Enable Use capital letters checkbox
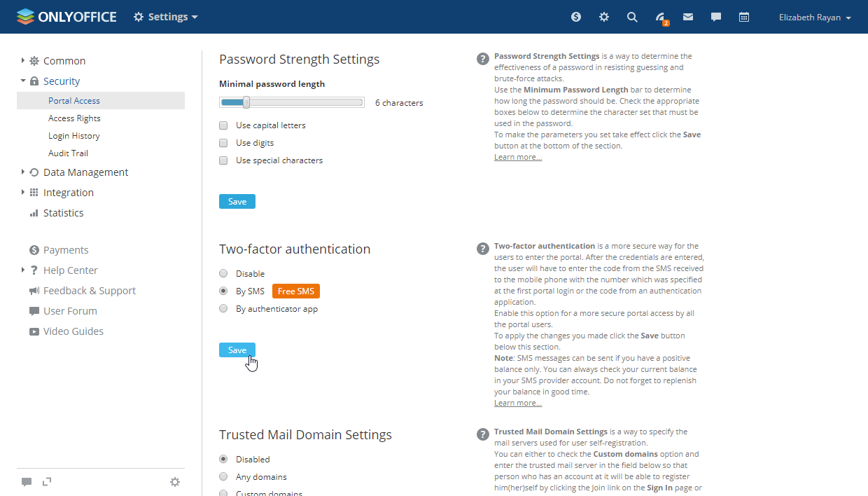868x496 pixels. point(223,125)
